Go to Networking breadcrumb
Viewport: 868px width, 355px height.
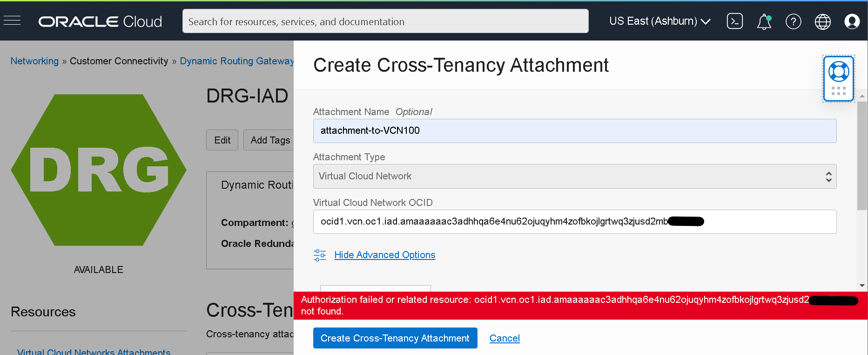pyautogui.click(x=34, y=61)
